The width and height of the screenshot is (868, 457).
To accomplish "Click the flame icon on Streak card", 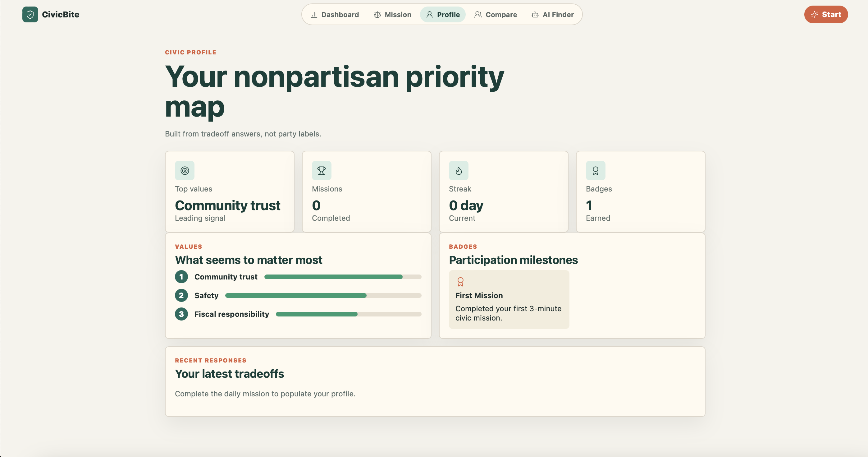I will tap(458, 171).
